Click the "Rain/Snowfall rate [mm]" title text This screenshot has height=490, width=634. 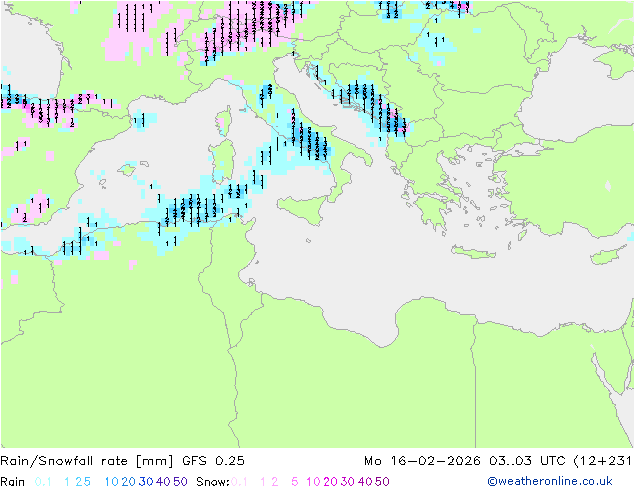[x=87, y=461]
